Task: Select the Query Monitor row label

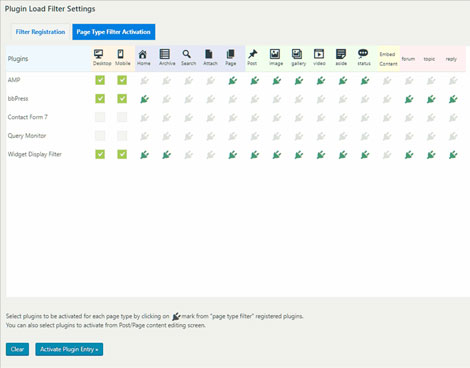Action: tap(27, 136)
